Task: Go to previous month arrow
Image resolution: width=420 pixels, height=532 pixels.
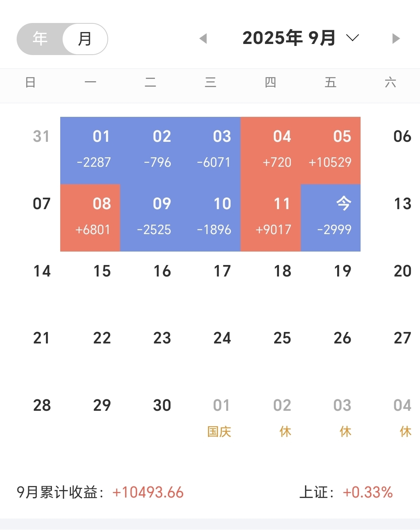Action: click(203, 38)
